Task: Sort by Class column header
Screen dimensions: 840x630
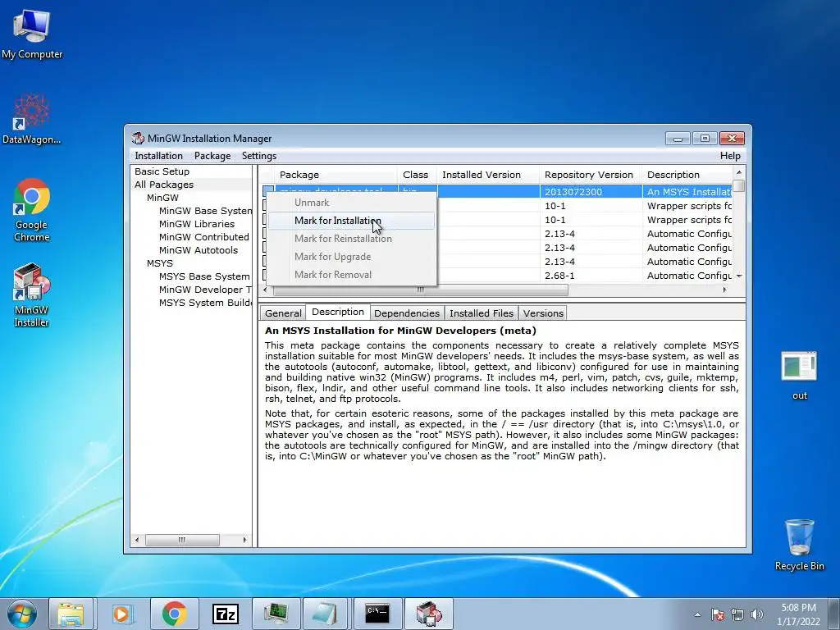Action: pos(416,175)
